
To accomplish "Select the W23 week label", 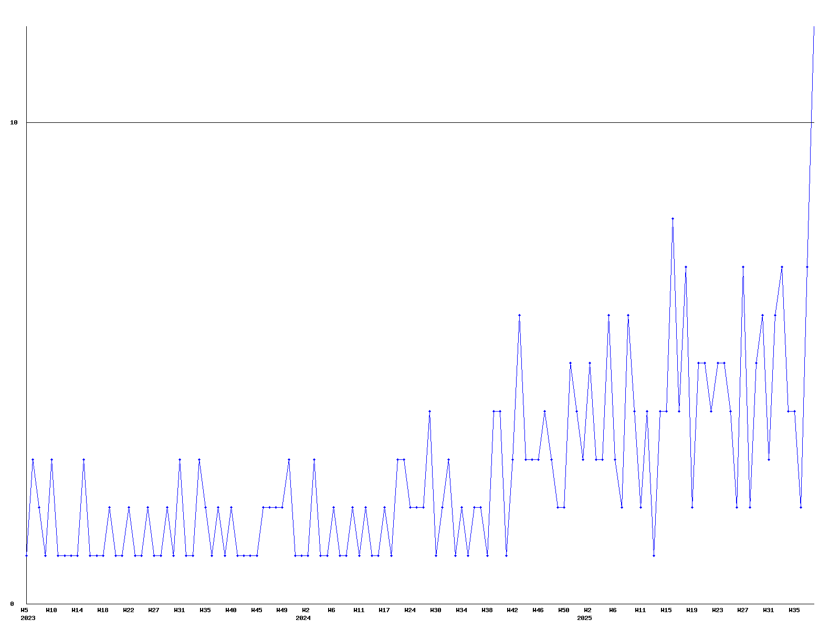I will [718, 610].
